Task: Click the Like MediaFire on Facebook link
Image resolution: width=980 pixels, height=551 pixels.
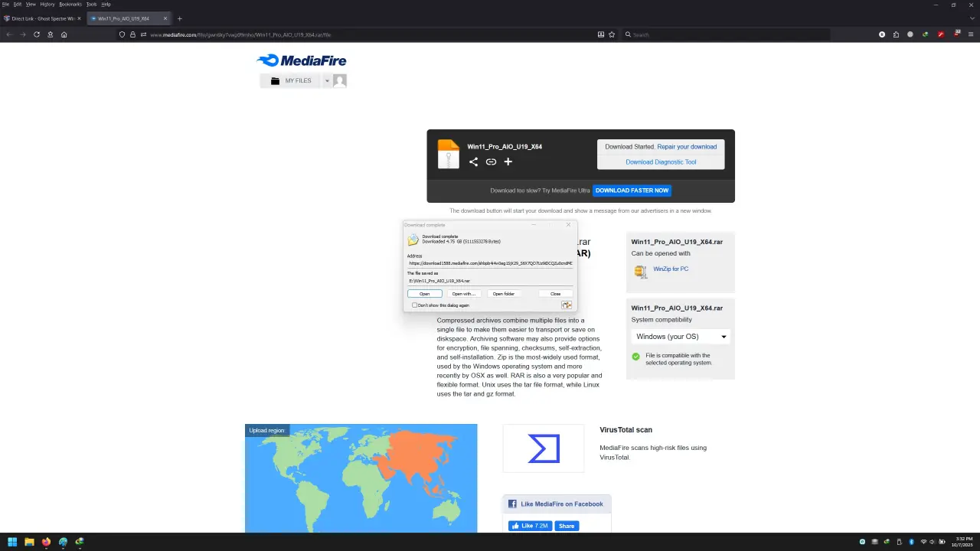Action: click(562, 504)
